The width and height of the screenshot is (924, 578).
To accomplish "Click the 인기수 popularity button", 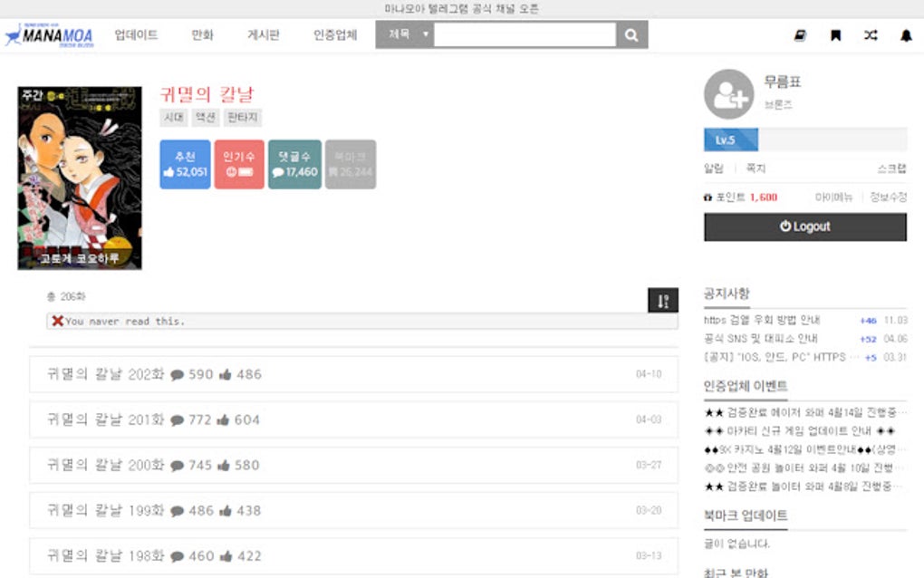I will point(239,164).
